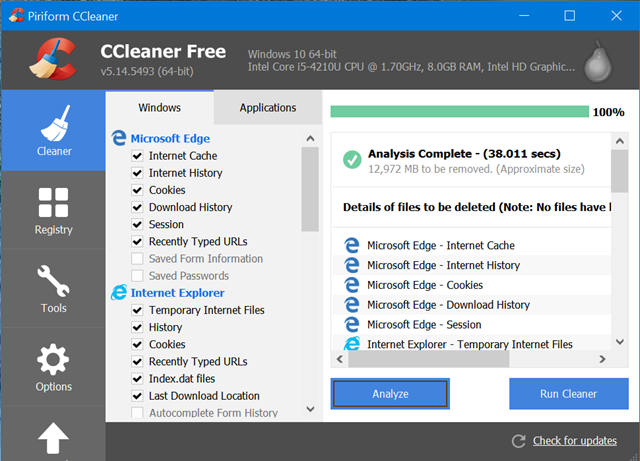Select 'Microsoft Edge - Cookies' result row
This screenshot has width=640, height=461.
[x=471, y=285]
